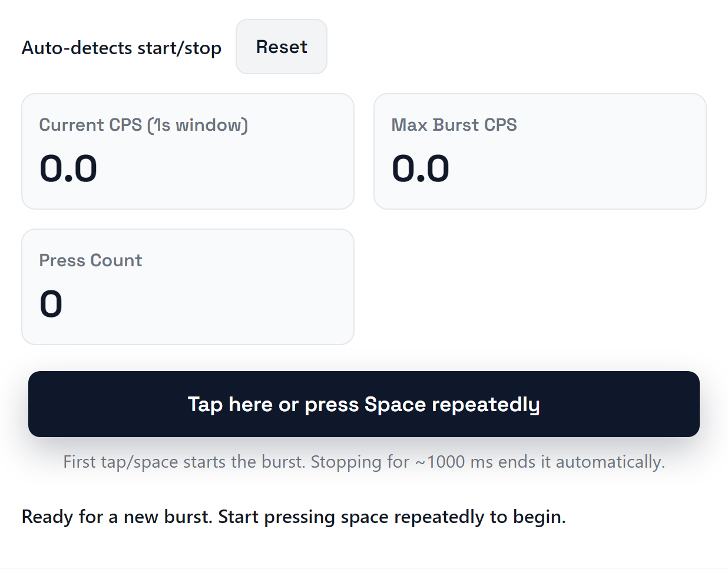Click the burst auto-end hint text
The height and width of the screenshot is (569, 728).
[363, 462]
